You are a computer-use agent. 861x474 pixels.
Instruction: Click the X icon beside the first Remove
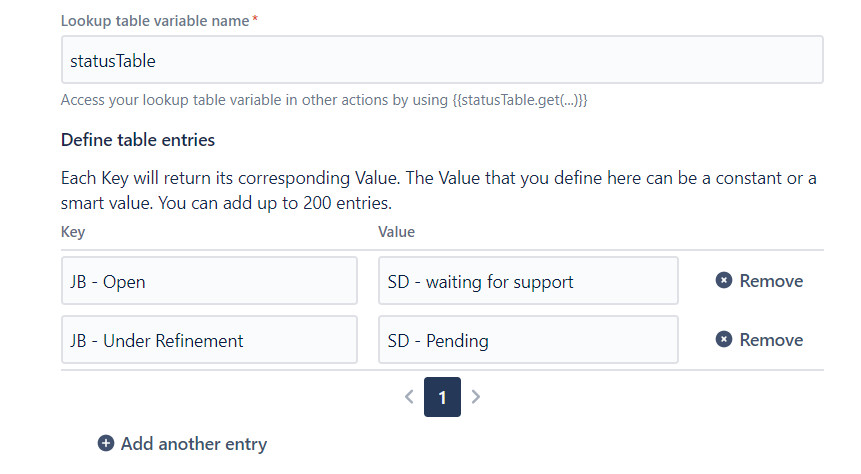point(724,281)
